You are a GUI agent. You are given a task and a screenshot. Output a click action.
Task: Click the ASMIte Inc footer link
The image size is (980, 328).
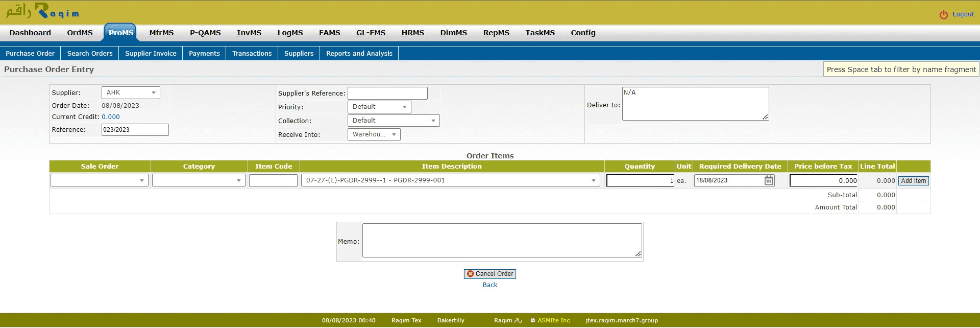pos(553,320)
